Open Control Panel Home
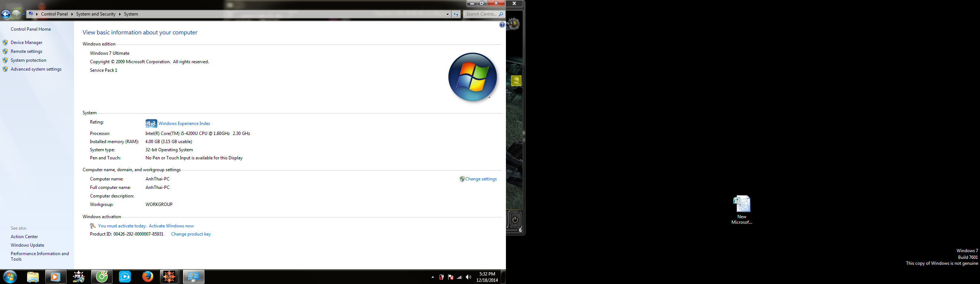Image resolution: width=980 pixels, height=284 pixels. point(31,29)
